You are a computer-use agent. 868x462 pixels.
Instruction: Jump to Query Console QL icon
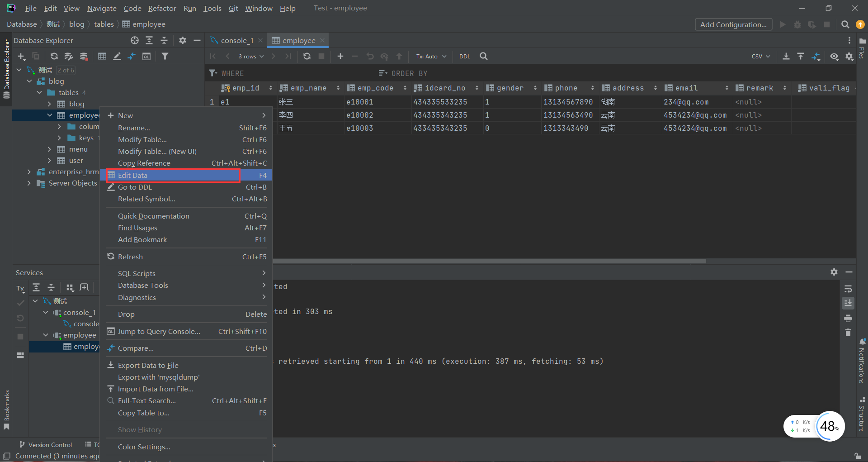tap(146, 56)
